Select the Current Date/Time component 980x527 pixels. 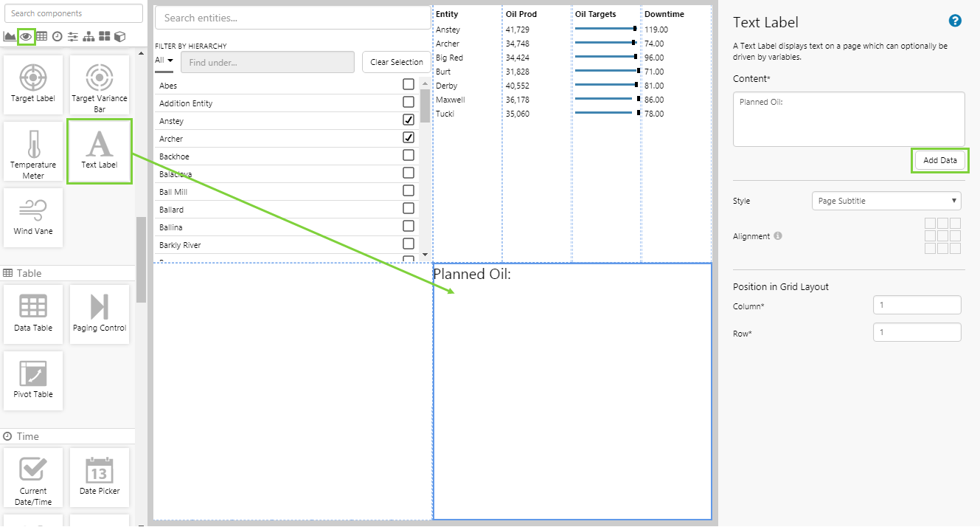tap(33, 478)
